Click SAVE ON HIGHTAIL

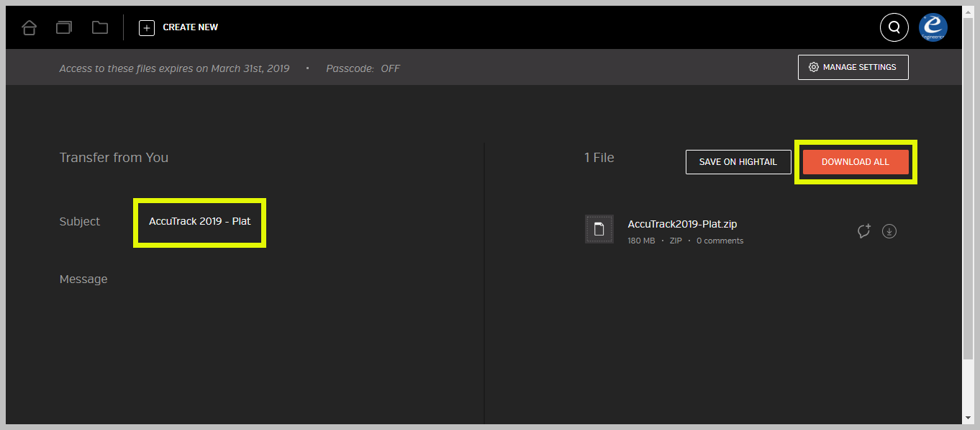pos(738,162)
